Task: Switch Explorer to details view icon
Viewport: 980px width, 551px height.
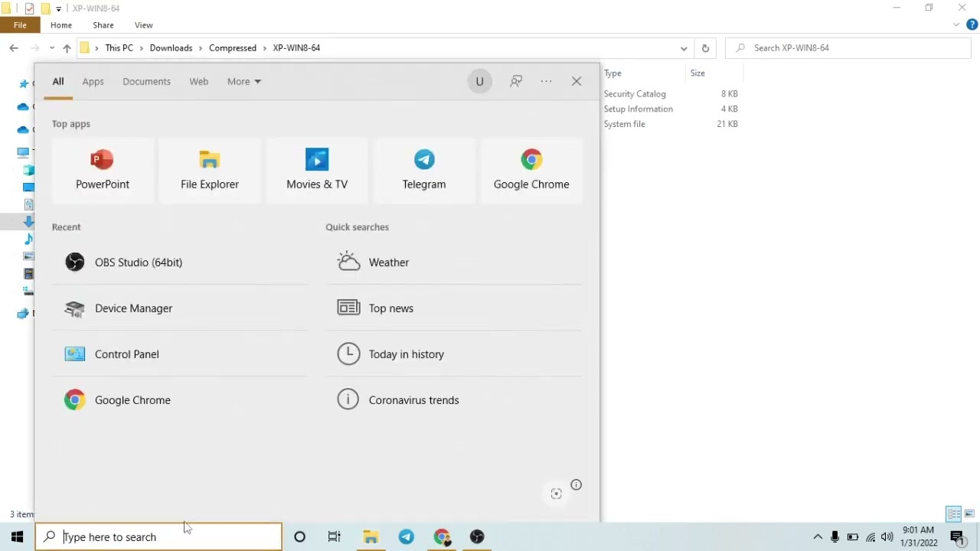Action: pyautogui.click(x=954, y=514)
